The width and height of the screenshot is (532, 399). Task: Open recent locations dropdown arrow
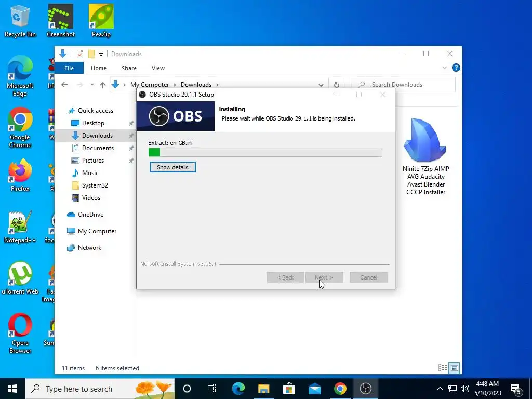(92, 85)
